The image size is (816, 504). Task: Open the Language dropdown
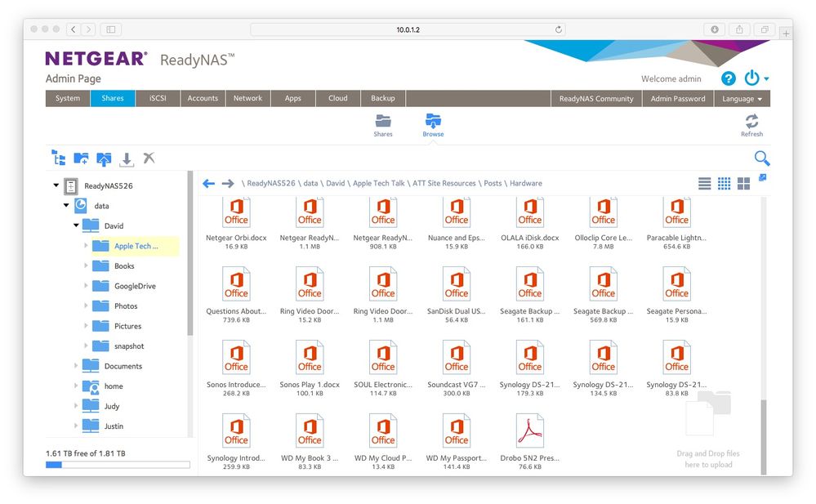(742, 98)
